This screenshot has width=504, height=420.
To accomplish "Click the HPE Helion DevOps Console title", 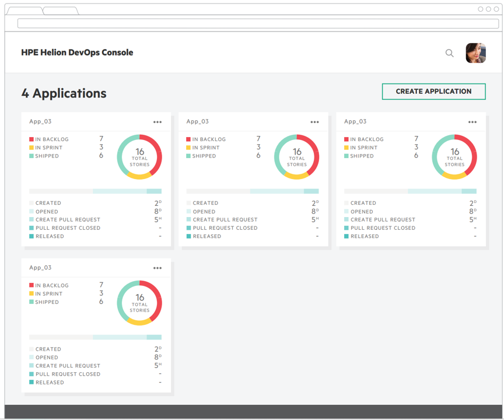I will [77, 52].
